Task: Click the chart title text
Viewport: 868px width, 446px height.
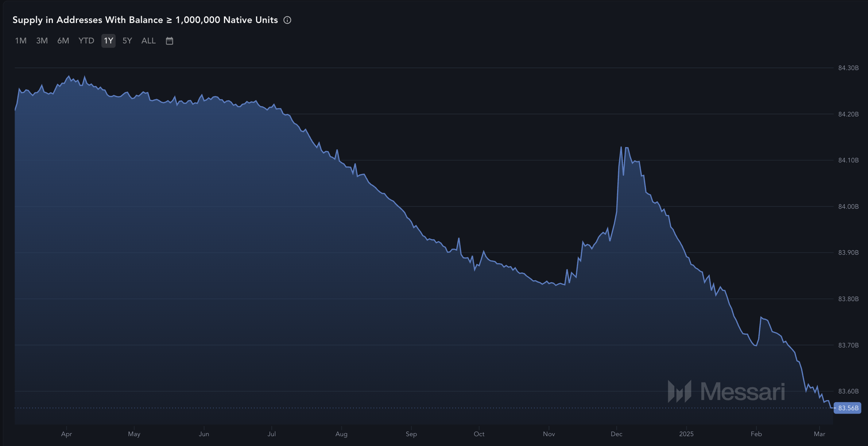Action: click(x=145, y=20)
